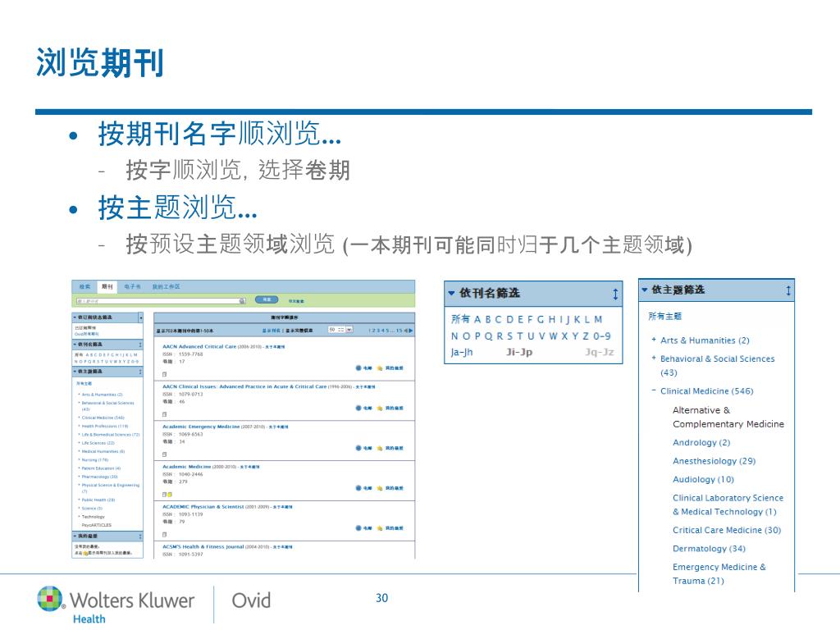Open document icon under AACN Advanced Critical Care
The width and height of the screenshot is (840, 630).
tap(164, 374)
